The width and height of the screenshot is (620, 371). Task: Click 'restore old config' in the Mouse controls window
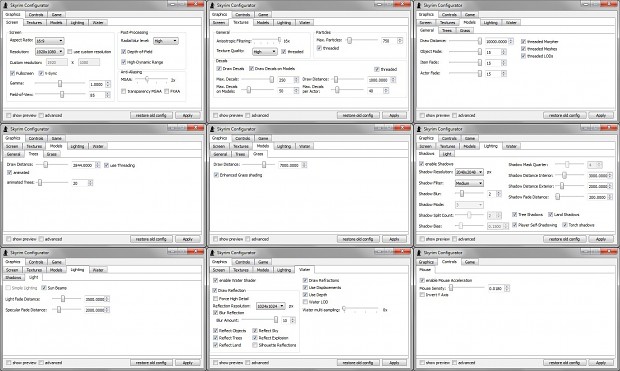(x=564, y=363)
